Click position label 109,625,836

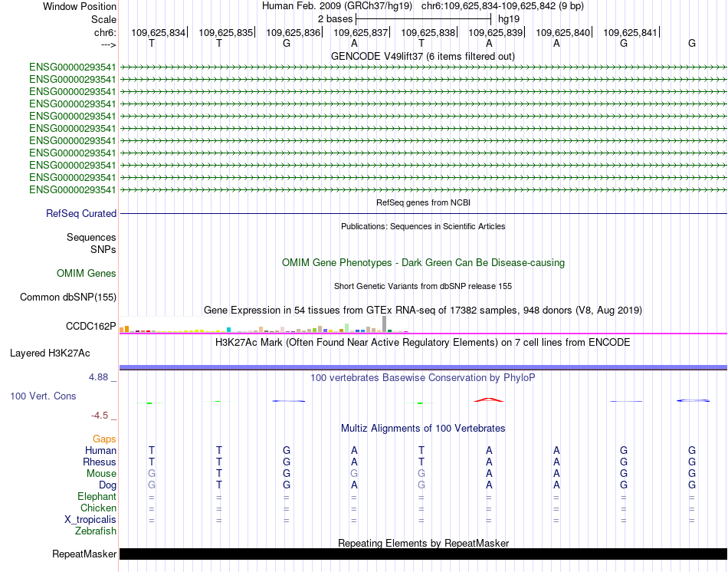[293, 32]
